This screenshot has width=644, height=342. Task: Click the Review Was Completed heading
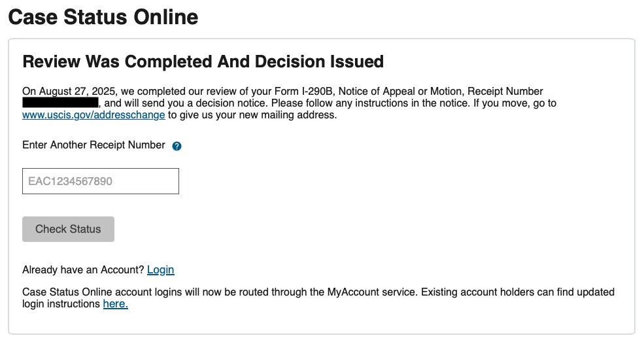point(203,62)
